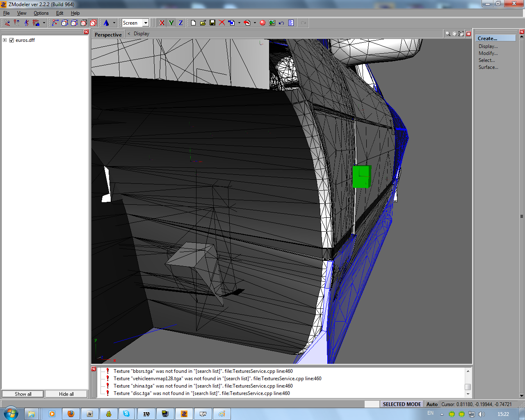Screen dimensions: 525x420
Task: Toggle the euros.dff visibility checkbox
Action: (11, 40)
